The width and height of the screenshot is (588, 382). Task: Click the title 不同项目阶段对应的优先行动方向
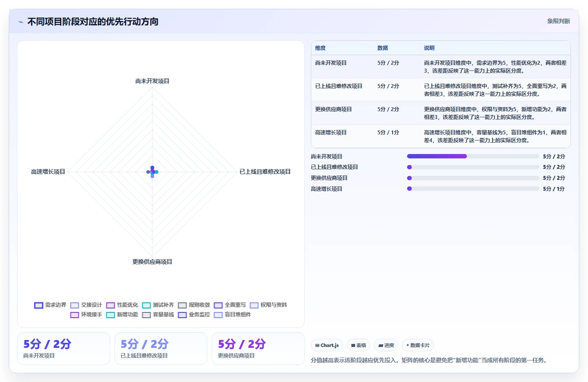click(x=93, y=22)
